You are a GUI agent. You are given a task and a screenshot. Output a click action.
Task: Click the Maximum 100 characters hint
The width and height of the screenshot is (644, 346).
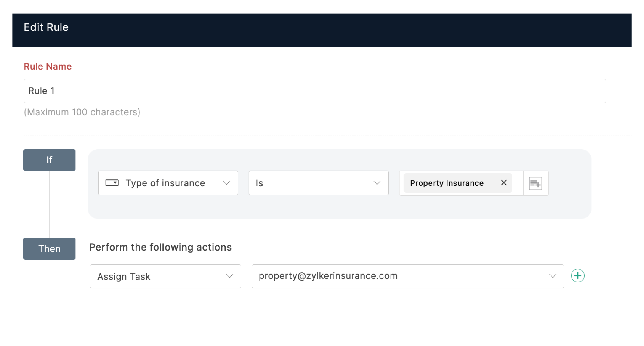pyautogui.click(x=82, y=112)
